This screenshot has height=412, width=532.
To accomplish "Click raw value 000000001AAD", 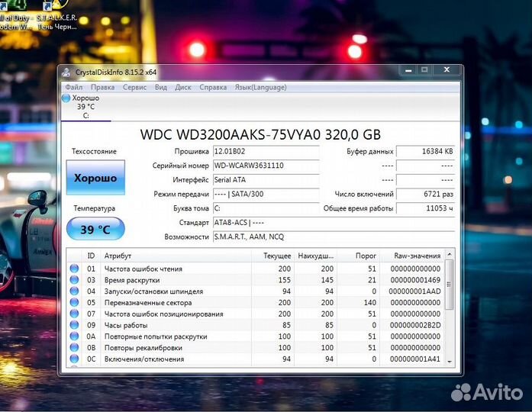I will click(x=414, y=291).
